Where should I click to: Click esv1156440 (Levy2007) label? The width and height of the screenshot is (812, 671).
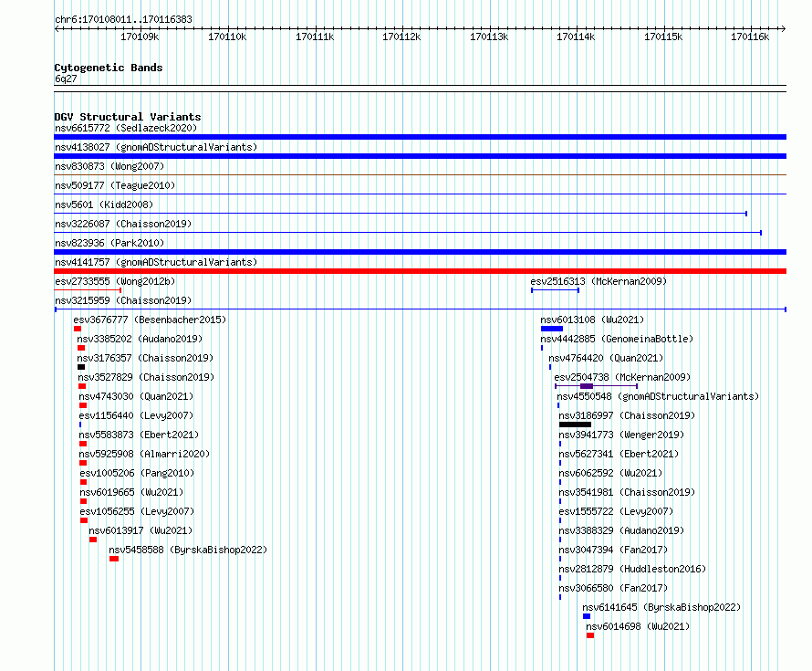coord(136,415)
